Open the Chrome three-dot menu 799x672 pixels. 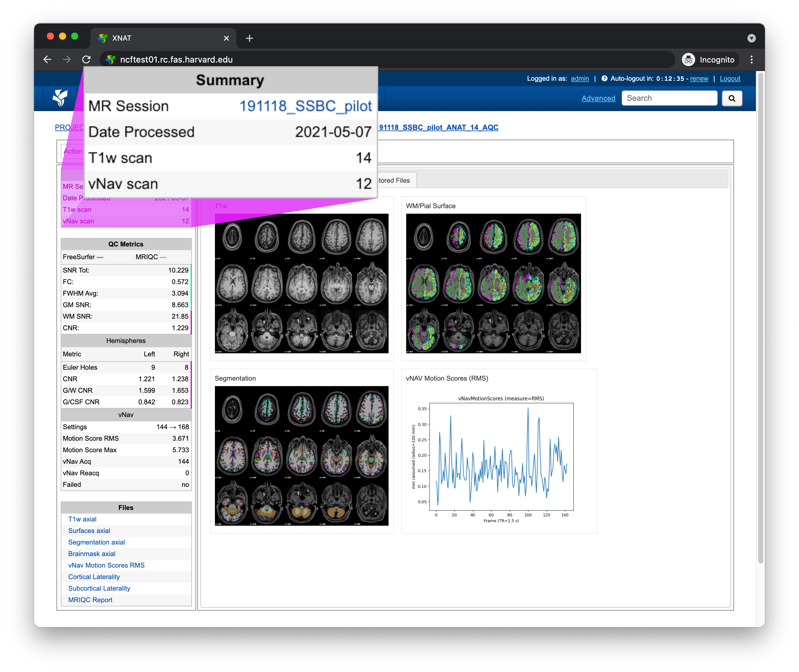click(x=751, y=59)
